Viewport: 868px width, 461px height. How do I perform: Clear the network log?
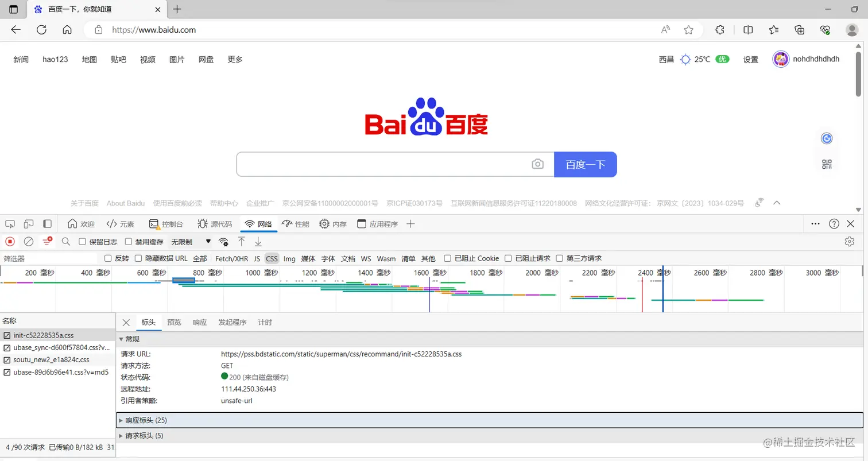pyautogui.click(x=28, y=242)
